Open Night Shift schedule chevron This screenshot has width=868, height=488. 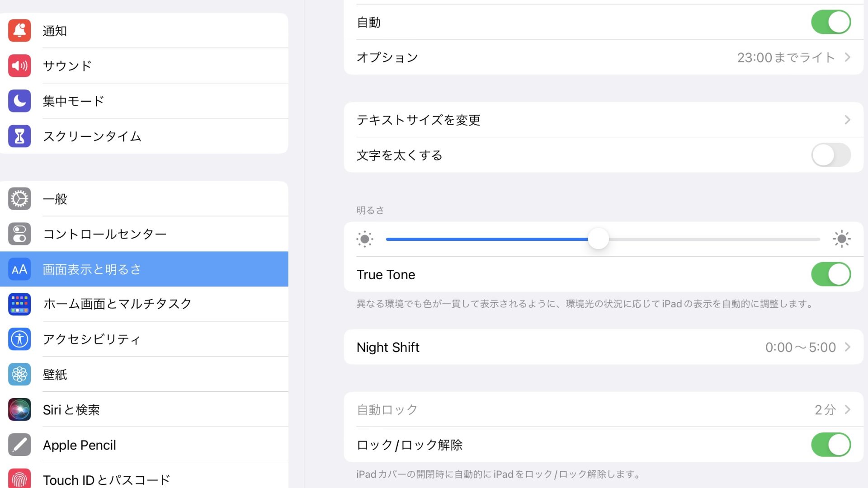847,347
